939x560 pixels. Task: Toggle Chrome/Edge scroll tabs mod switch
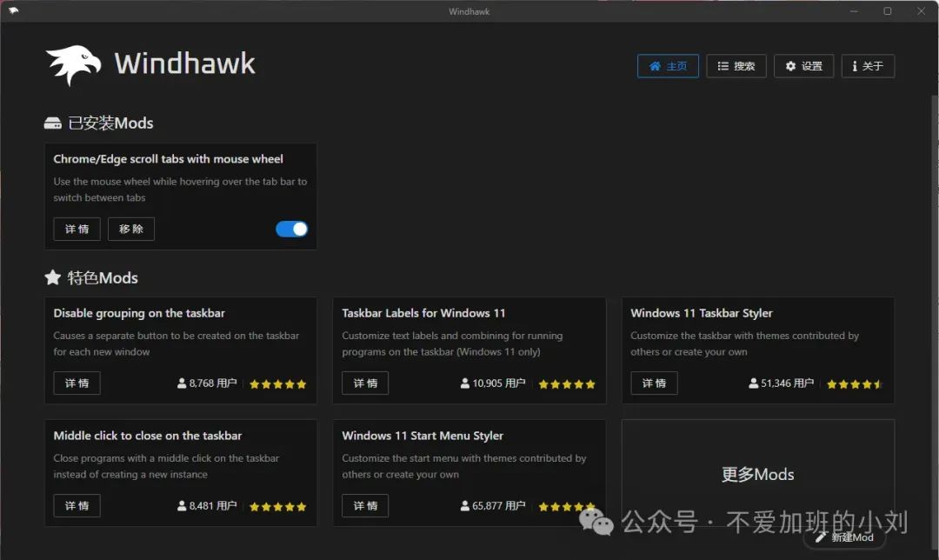tap(291, 229)
